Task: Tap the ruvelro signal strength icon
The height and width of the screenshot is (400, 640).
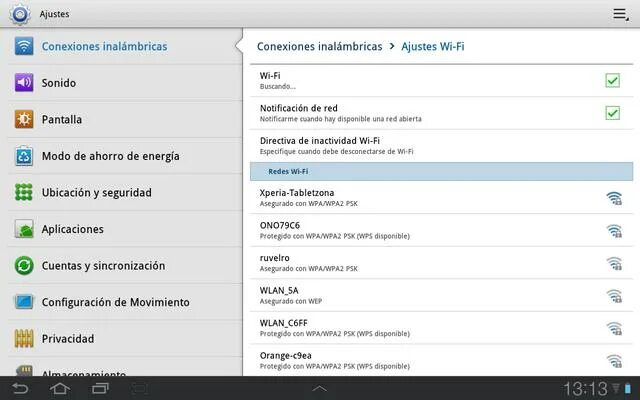Action: tap(614, 263)
